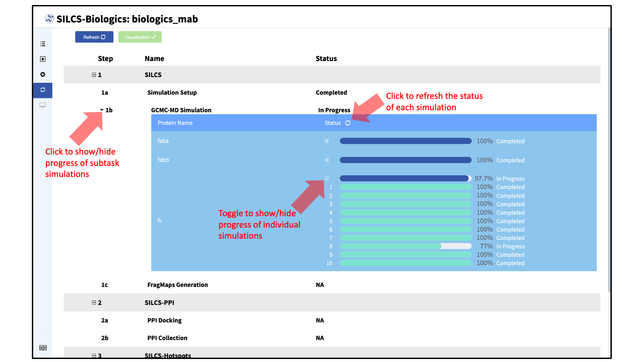This screenshot has height=362, width=644.
Task: Click protein name 'fabb'
Action: pyautogui.click(x=163, y=160)
